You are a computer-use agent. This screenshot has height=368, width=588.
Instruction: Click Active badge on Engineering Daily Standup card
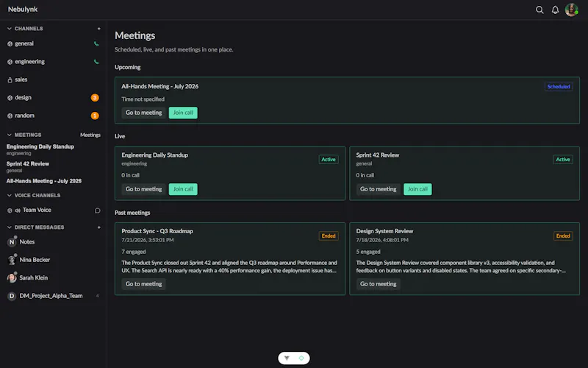pyautogui.click(x=329, y=160)
